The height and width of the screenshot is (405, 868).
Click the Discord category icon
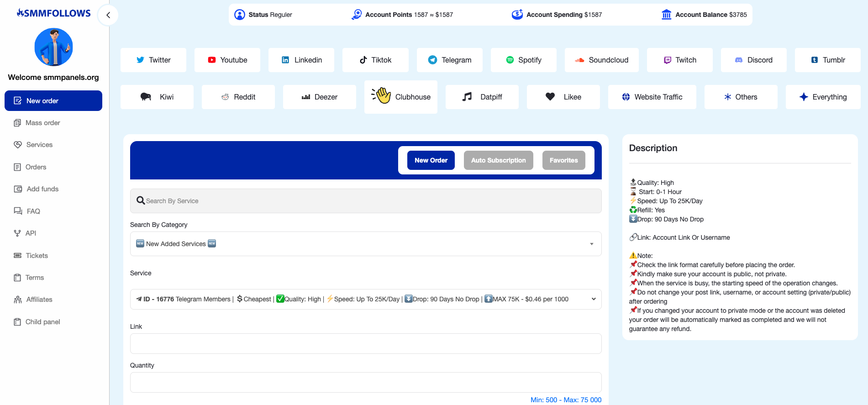[x=738, y=60]
